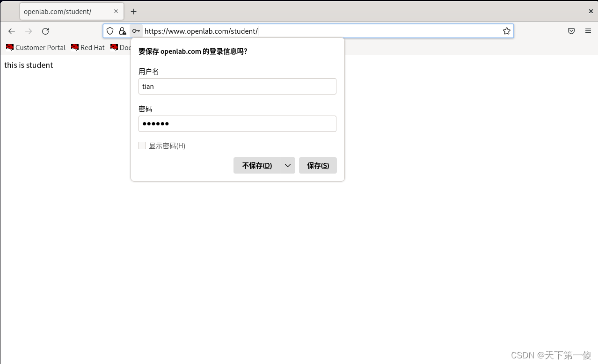Click the key icon for saved logins

[136, 31]
